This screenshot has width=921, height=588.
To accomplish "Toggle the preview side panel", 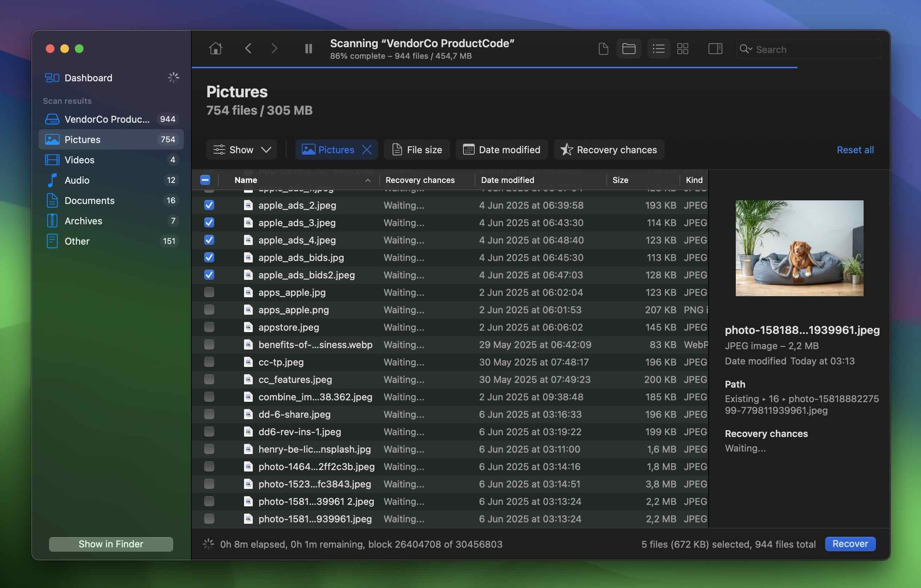I will [715, 49].
